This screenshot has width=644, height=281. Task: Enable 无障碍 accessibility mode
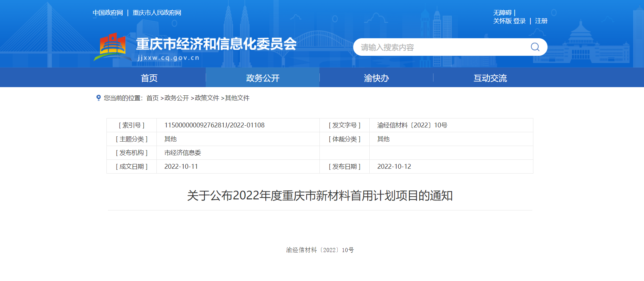click(x=502, y=13)
